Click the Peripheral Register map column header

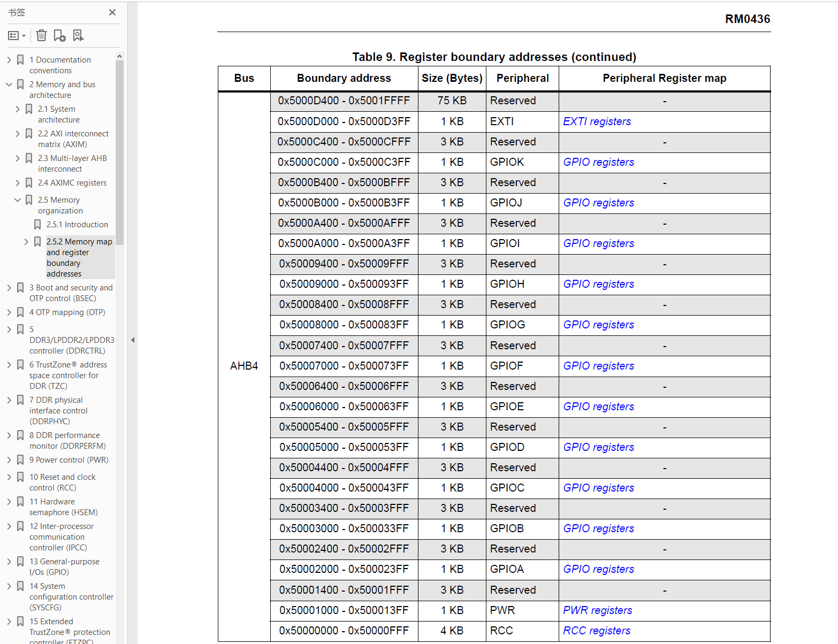(665, 78)
